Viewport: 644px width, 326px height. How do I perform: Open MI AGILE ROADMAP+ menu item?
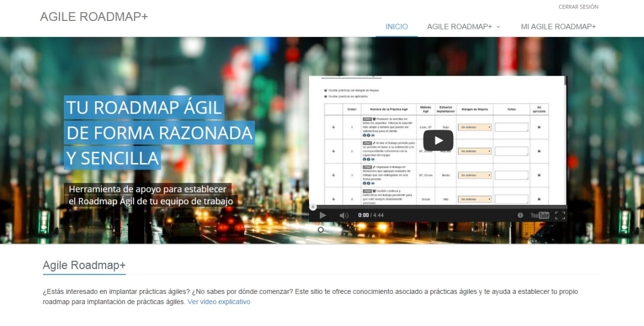pyautogui.click(x=558, y=26)
